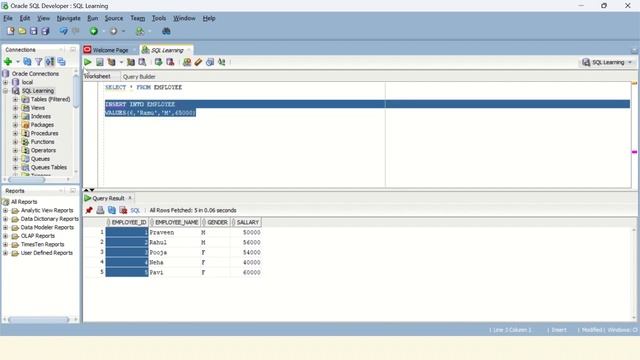Click the grey Forward navigation icon
640x360 pixels.
[x=113, y=31]
